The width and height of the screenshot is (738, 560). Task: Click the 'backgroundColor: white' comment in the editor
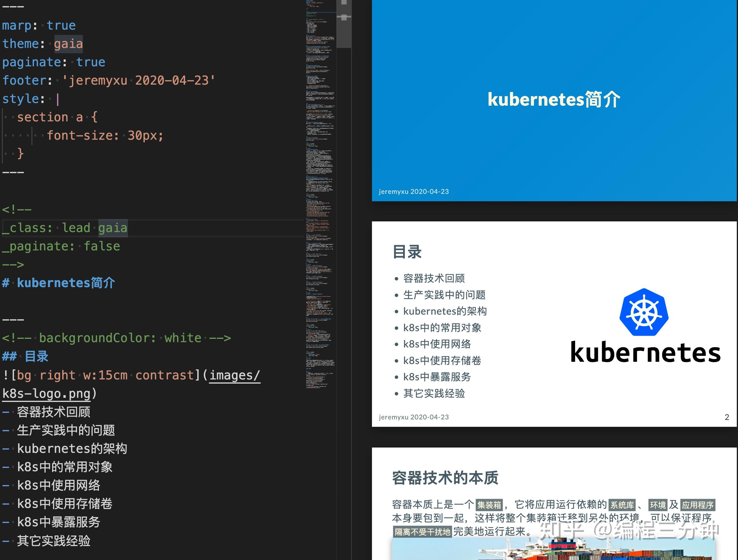[x=116, y=338]
